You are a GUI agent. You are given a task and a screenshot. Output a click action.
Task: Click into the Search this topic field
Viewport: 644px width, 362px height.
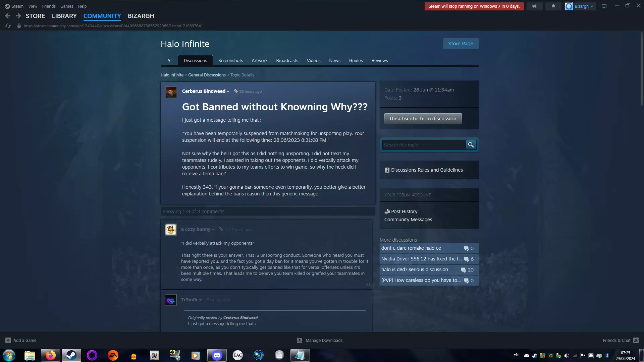tap(423, 145)
